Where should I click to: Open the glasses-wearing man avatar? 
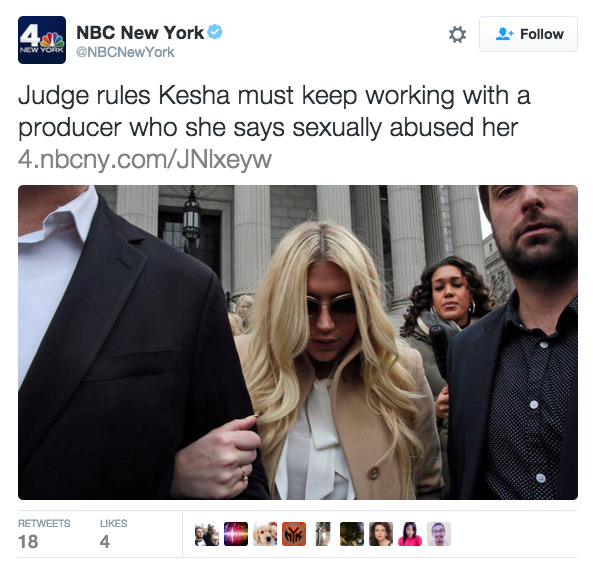coord(439,534)
